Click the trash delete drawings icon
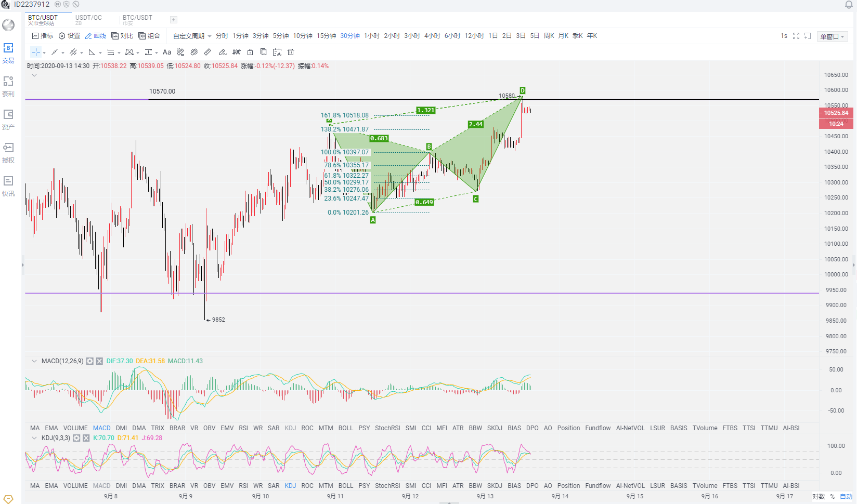The height and width of the screenshot is (504, 857). point(291,52)
